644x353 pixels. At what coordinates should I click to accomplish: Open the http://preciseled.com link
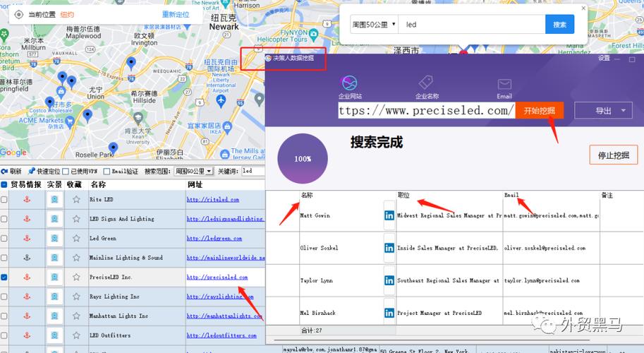(x=217, y=277)
